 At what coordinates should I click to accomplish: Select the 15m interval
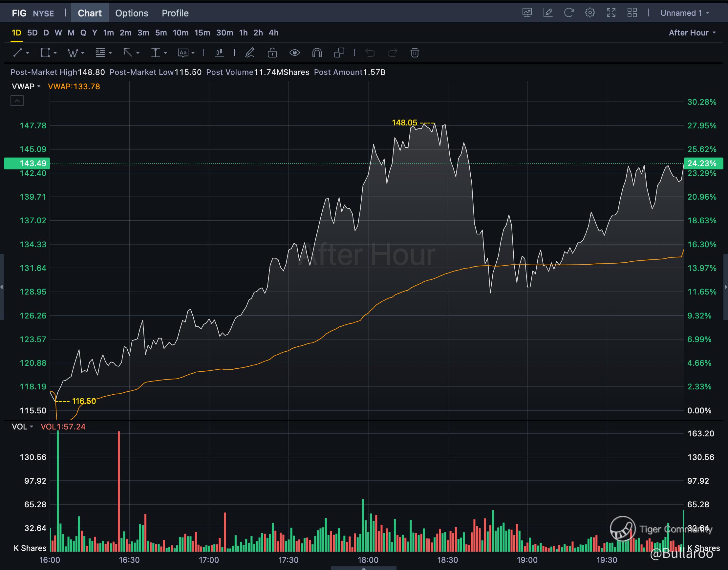click(x=202, y=33)
